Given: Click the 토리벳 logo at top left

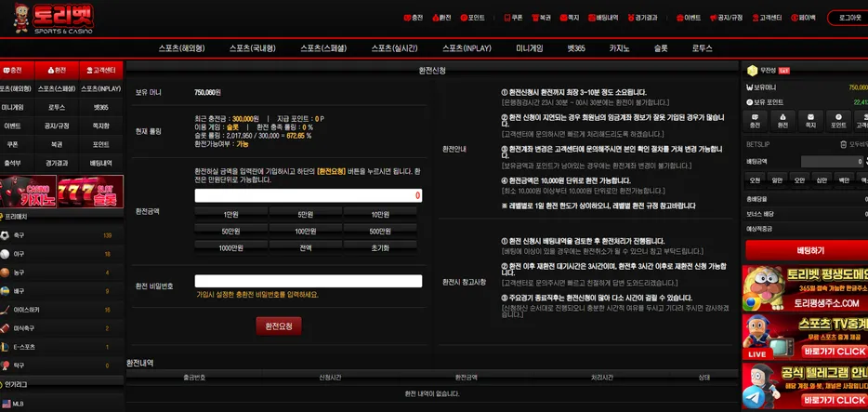Looking at the screenshot, I should (x=54, y=19).
